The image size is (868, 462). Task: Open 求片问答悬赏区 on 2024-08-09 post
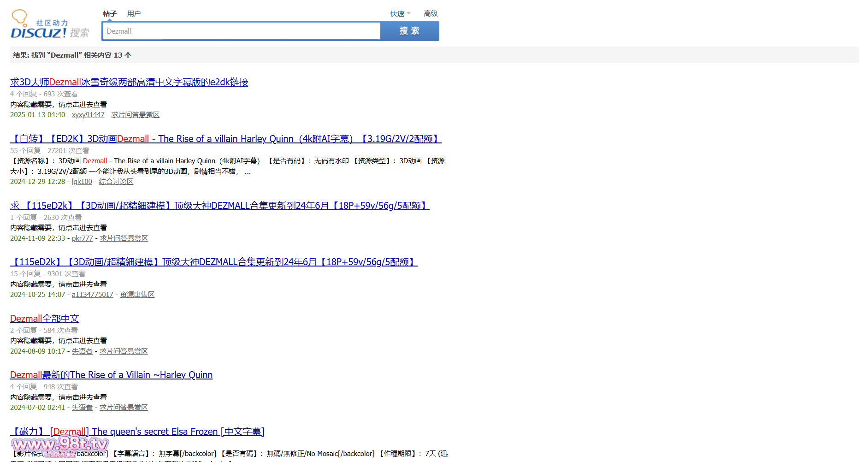pos(124,351)
